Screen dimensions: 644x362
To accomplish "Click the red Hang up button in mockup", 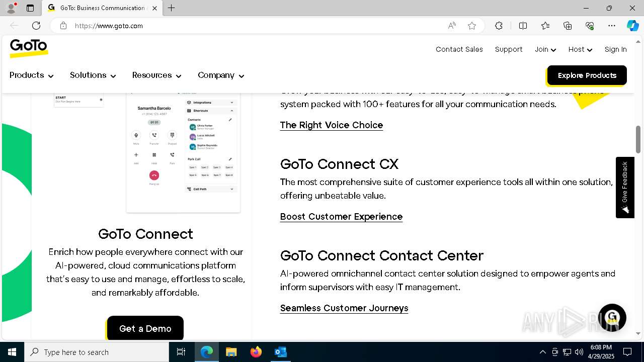I will (154, 175).
